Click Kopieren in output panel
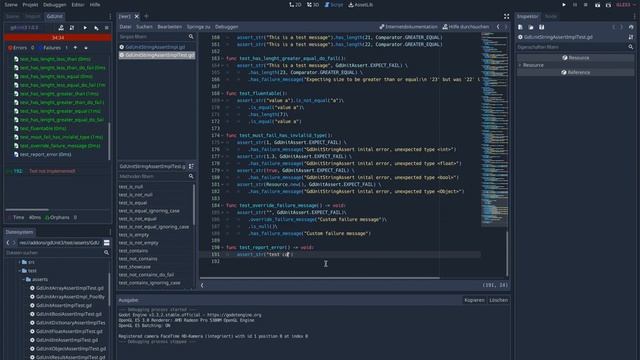The width and height of the screenshot is (640, 360). click(x=474, y=300)
